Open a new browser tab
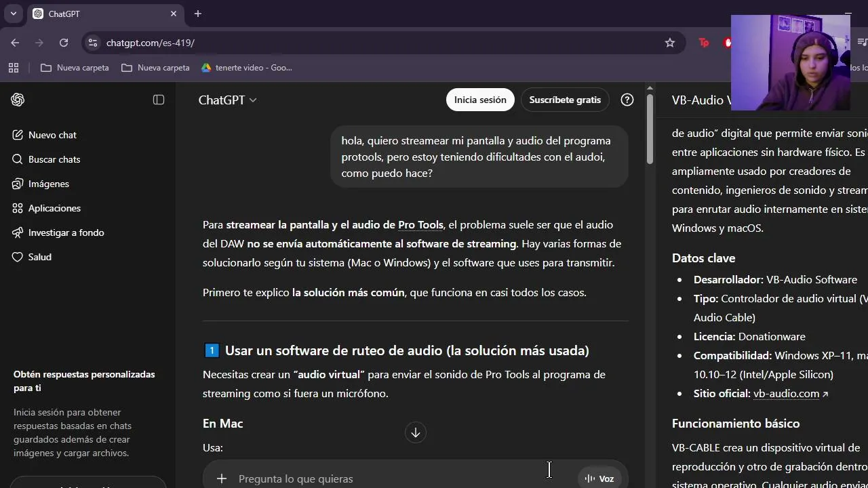This screenshot has width=868, height=488. [197, 14]
